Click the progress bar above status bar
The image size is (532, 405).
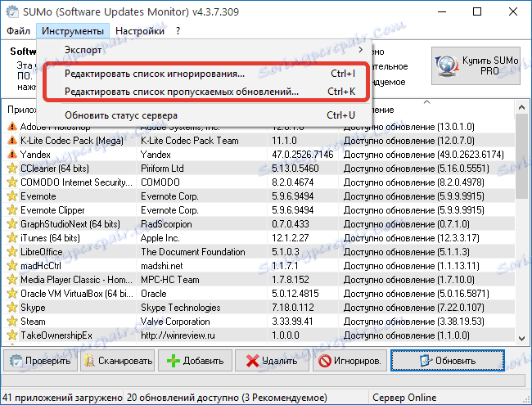263,380
